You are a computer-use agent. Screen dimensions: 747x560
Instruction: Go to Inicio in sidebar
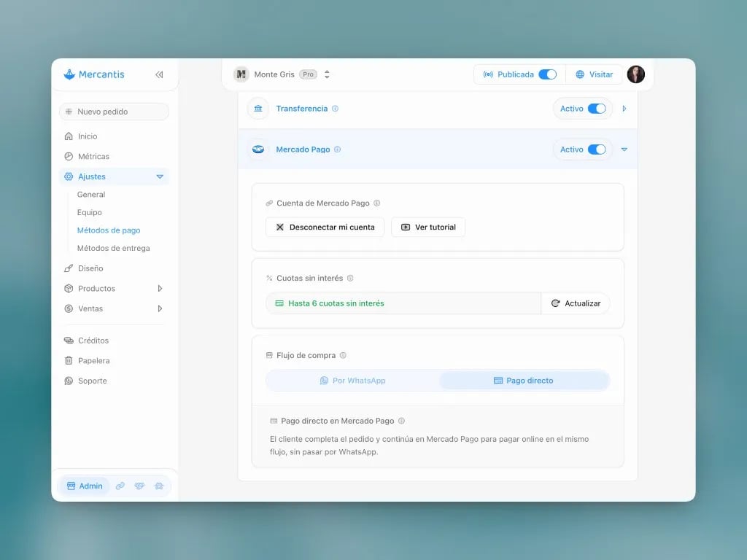click(x=114, y=136)
